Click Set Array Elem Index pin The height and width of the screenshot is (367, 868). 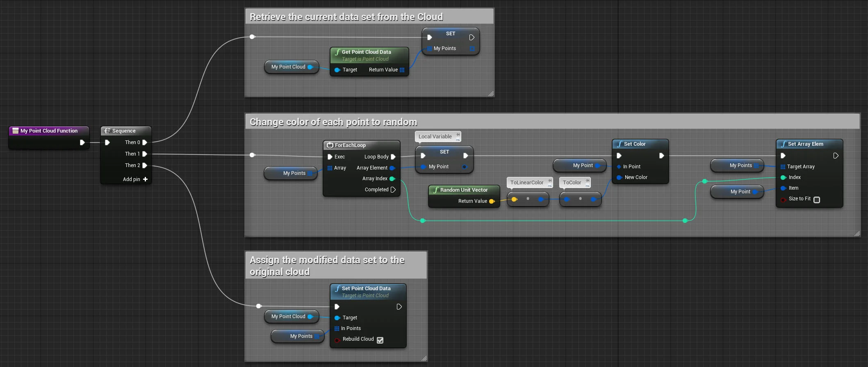tap(783, 177)
